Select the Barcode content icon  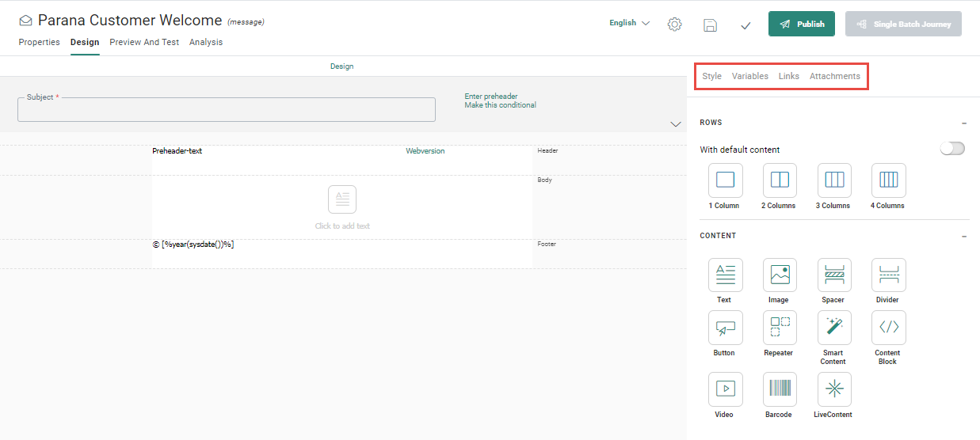coord(779,389)
